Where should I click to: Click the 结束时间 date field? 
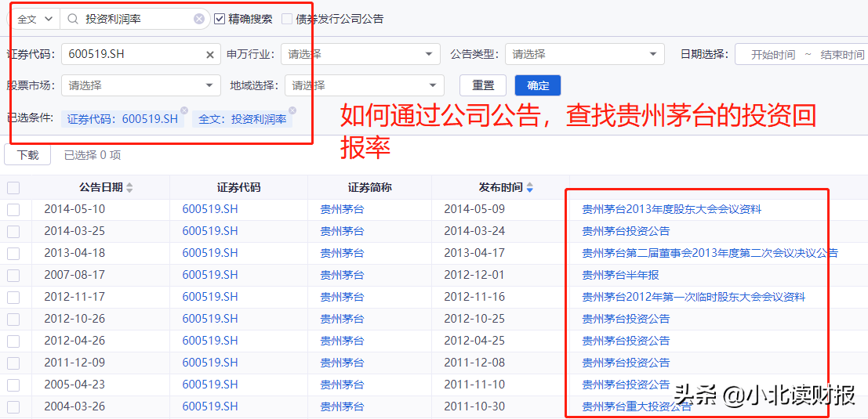pyautogui.click(x=842, y=55)
